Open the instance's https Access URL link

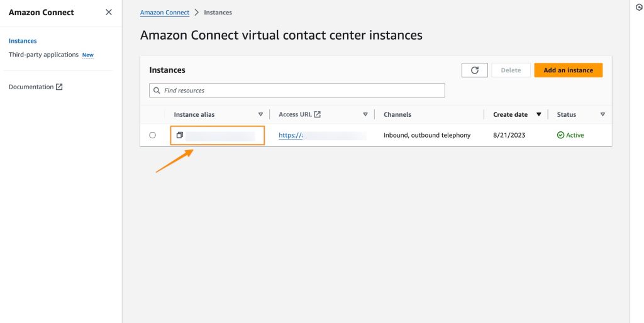[x=291, y=135]
